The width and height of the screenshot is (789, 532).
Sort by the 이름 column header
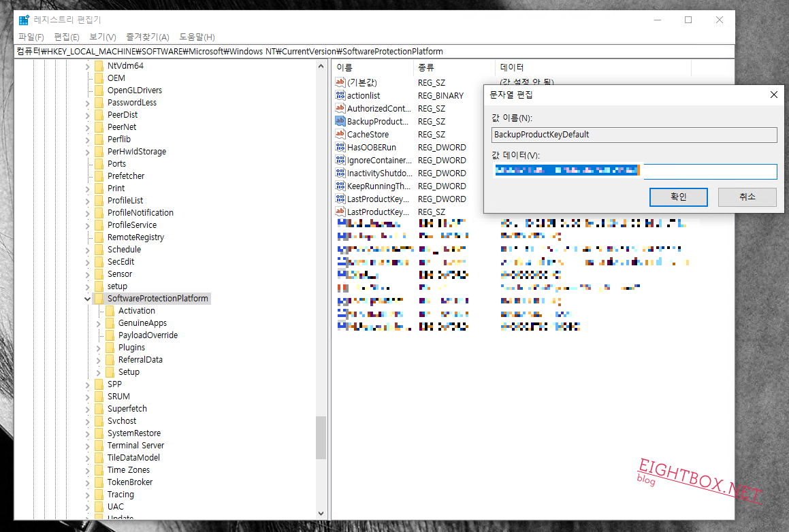point(372,67)
